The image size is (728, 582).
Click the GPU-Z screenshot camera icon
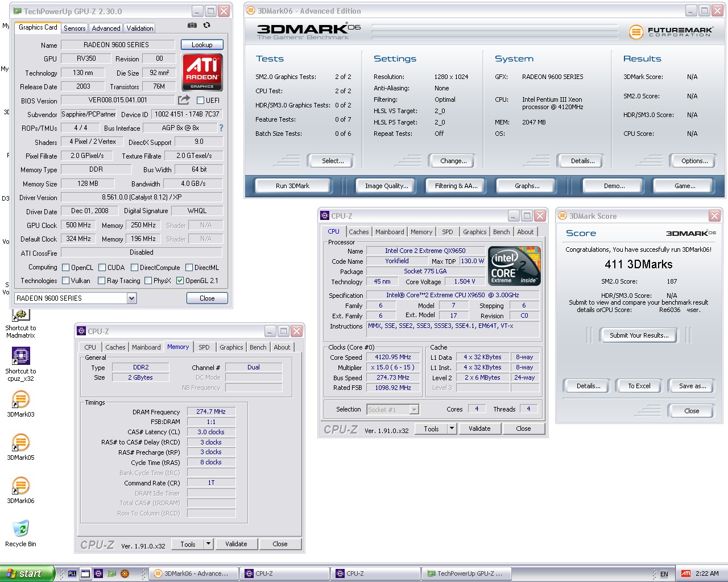coord(192,26)
